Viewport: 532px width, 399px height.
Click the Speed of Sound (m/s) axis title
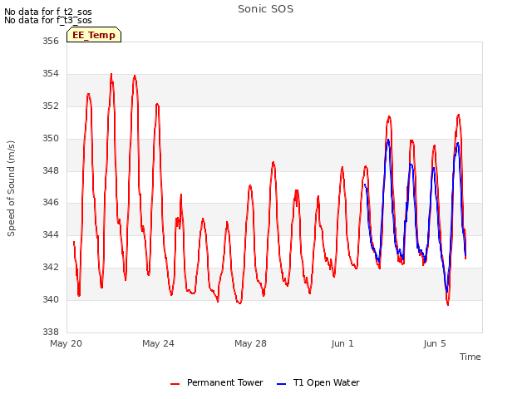point(11,189)
